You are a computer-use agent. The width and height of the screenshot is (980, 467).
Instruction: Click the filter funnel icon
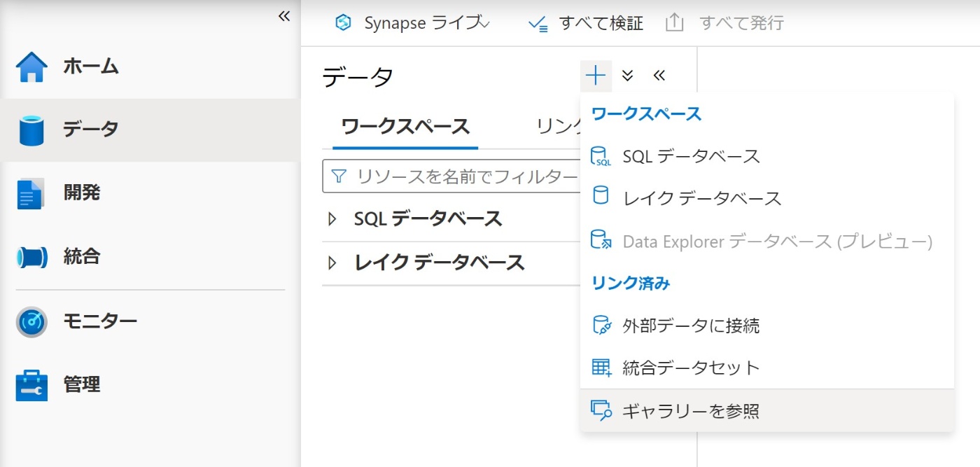point(339,175)
